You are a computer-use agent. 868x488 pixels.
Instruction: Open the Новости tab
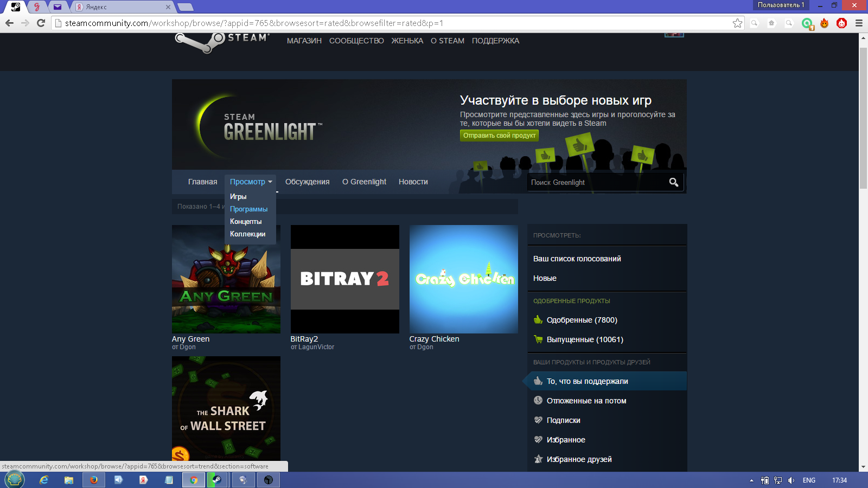pyautogui.click(x=413, y=182)
